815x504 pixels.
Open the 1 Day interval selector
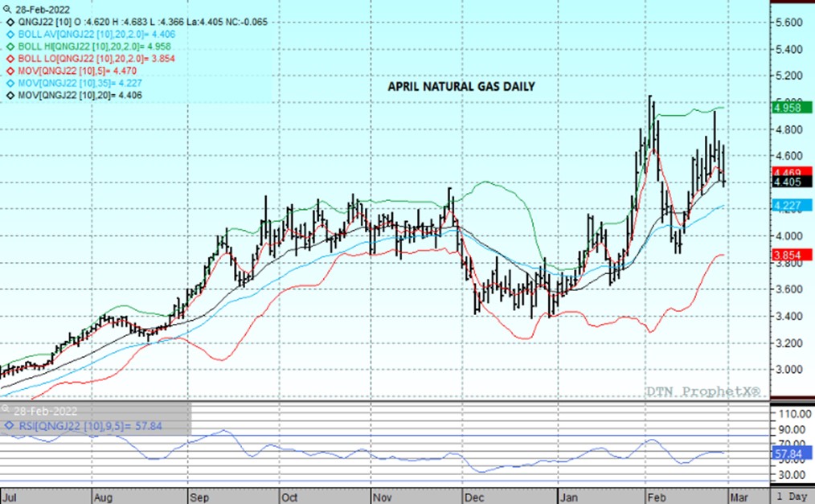[x=792, y=496]
